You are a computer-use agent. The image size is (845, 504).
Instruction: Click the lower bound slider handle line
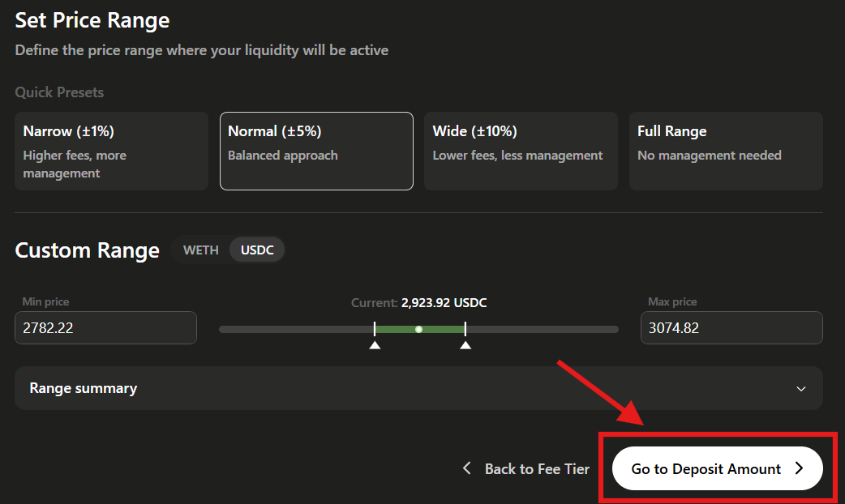[375, 329]
